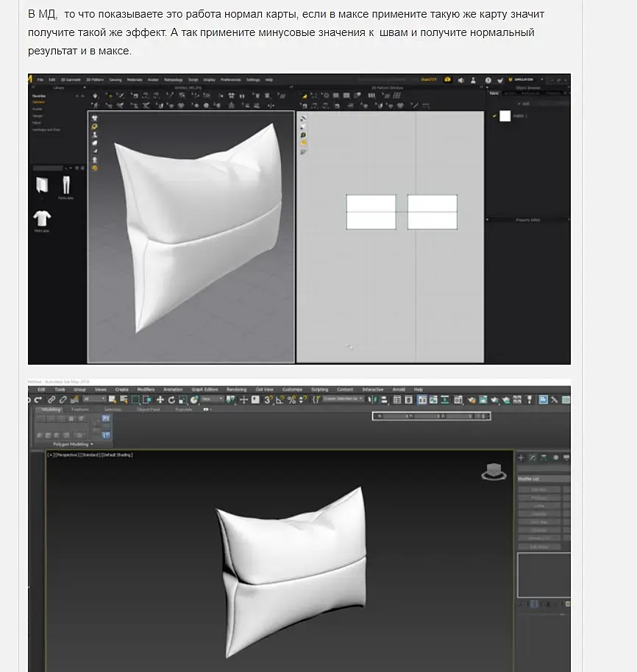Screen dimensions: 637x672
Task: Switch to the Object Paint ribbon tab
Action: [x=149, y=410]
